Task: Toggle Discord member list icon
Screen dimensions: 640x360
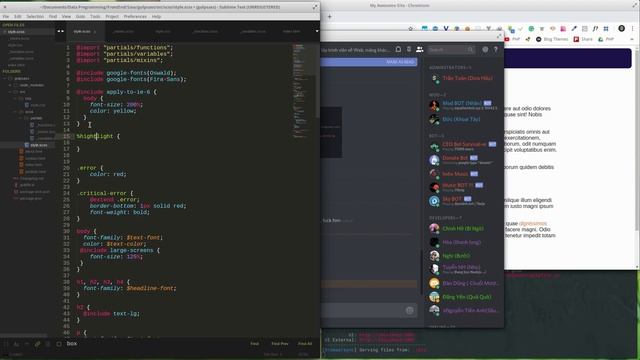Action: tap(420, 49)
